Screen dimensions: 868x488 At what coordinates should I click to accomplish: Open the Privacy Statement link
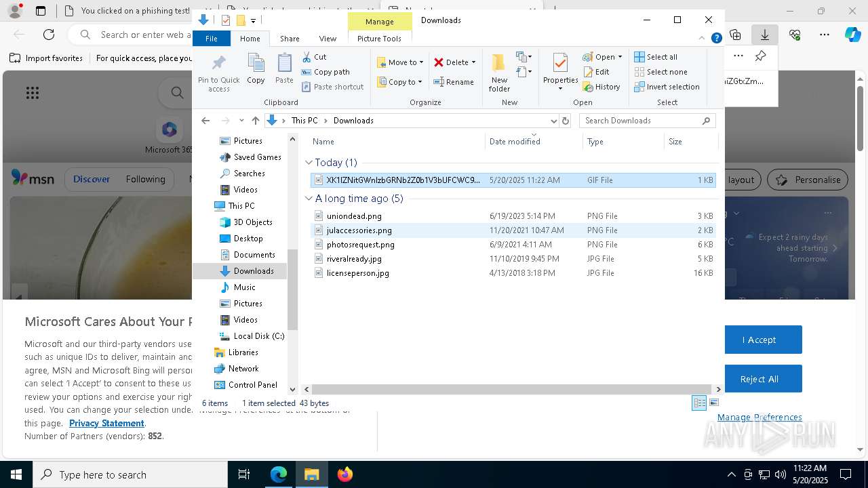[106, 423]
